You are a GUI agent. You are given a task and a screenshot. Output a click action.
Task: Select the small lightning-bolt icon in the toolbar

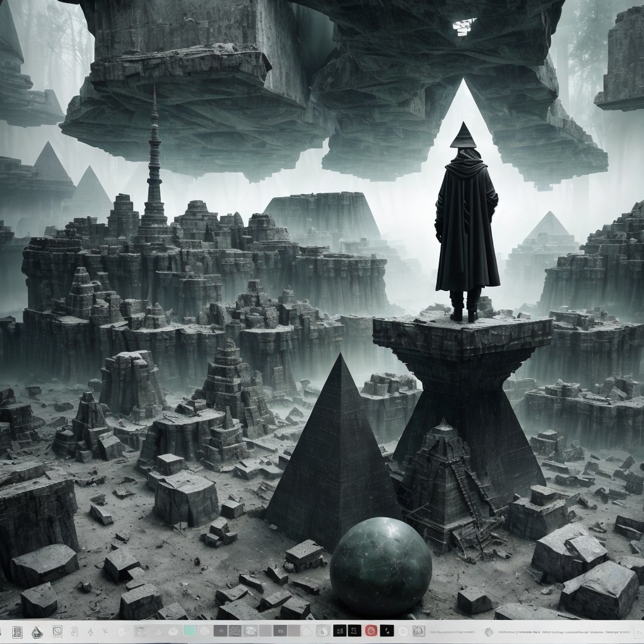pyautogui.click(x=91, y=632)
